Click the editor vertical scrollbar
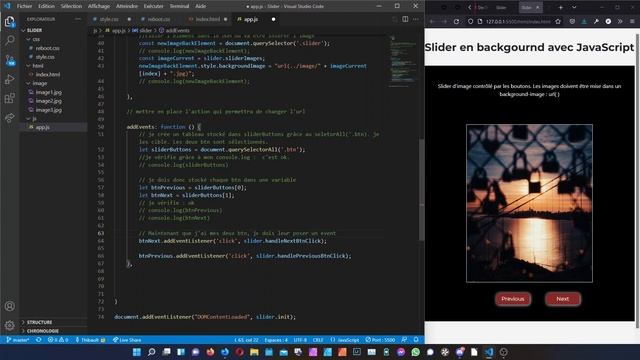The height and width of the screenshot is (360, 640). point(422,190)
